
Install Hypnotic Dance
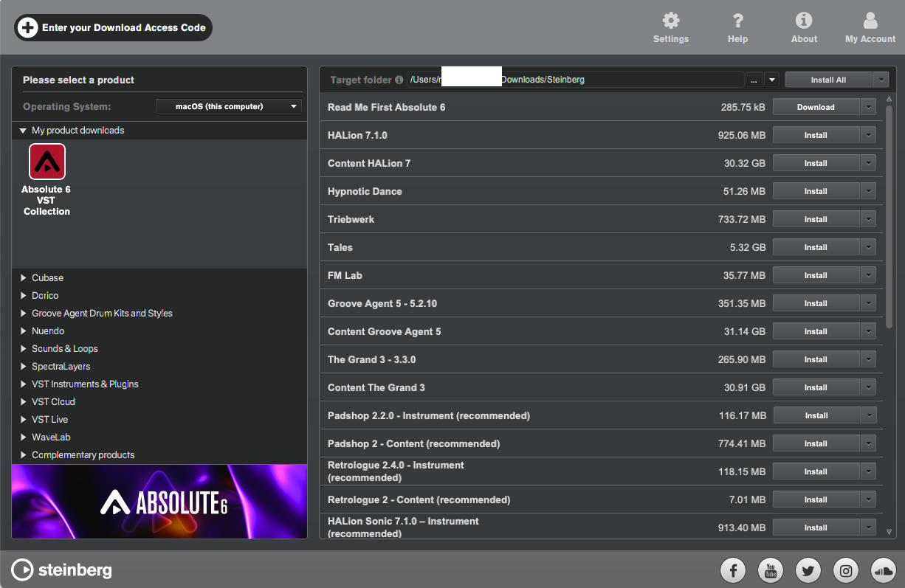click(816, 191)
